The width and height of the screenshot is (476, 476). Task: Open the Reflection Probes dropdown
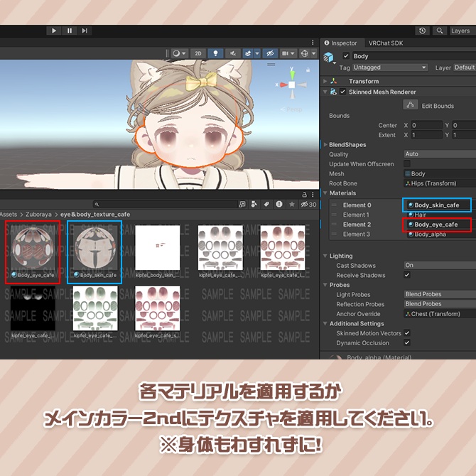(440, 304)
